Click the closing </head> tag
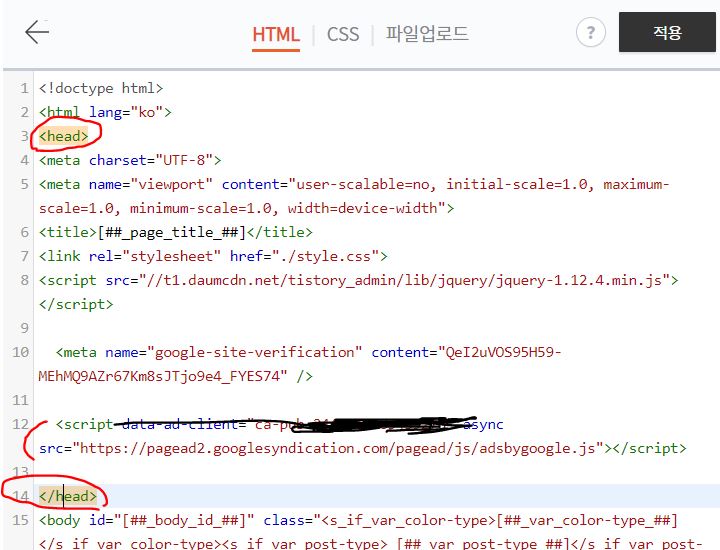Image resolution: width=720 pixels, height=550 pixels. (68, 496)
